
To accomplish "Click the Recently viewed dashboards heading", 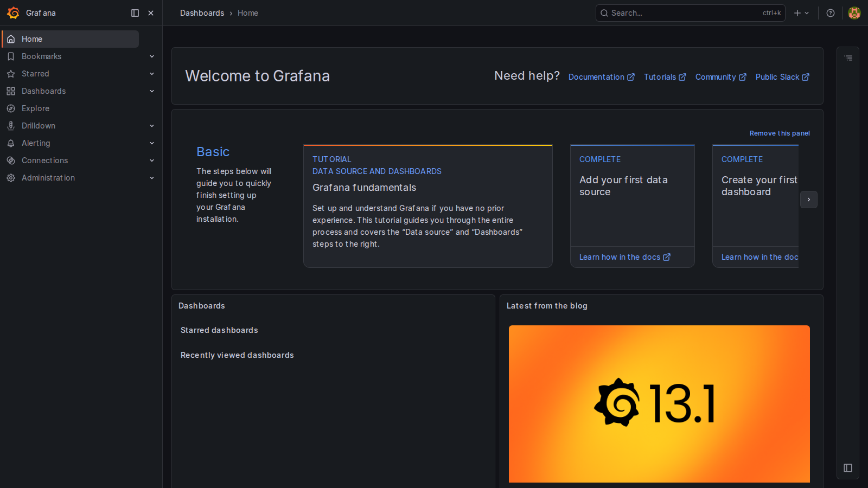I will click(x=237, y=355).
